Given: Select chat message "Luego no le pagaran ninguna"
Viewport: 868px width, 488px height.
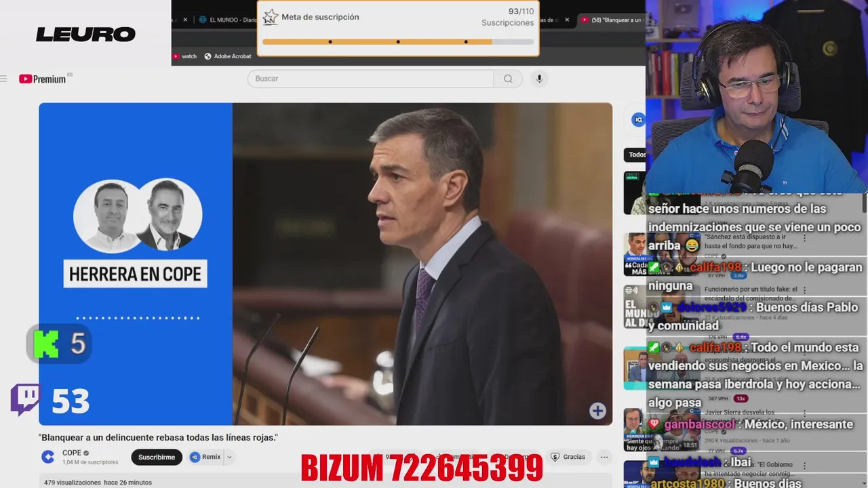Looking at the screenshot, I should pos(755,277).
